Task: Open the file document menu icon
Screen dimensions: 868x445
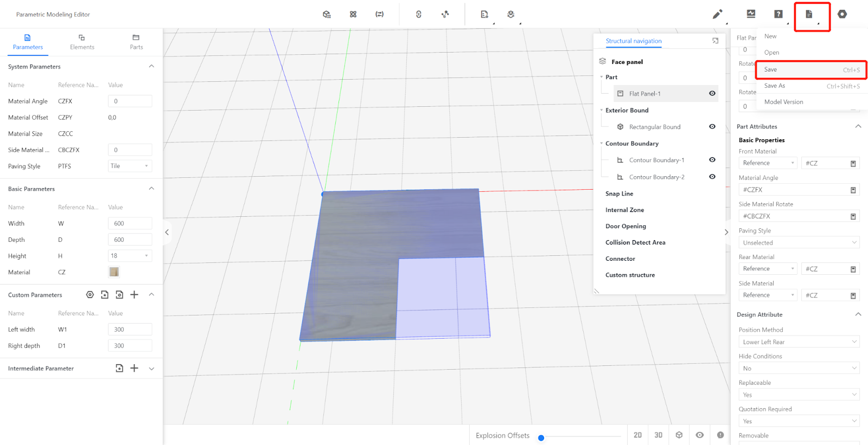Action: (x=809, y=15)
